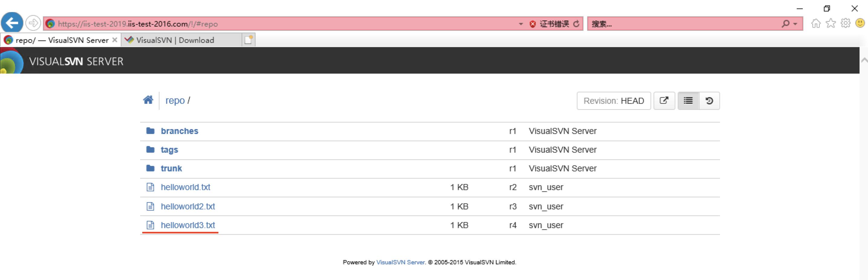
Task: Refresh the page with the reload icon
Action: pos(577,24)
